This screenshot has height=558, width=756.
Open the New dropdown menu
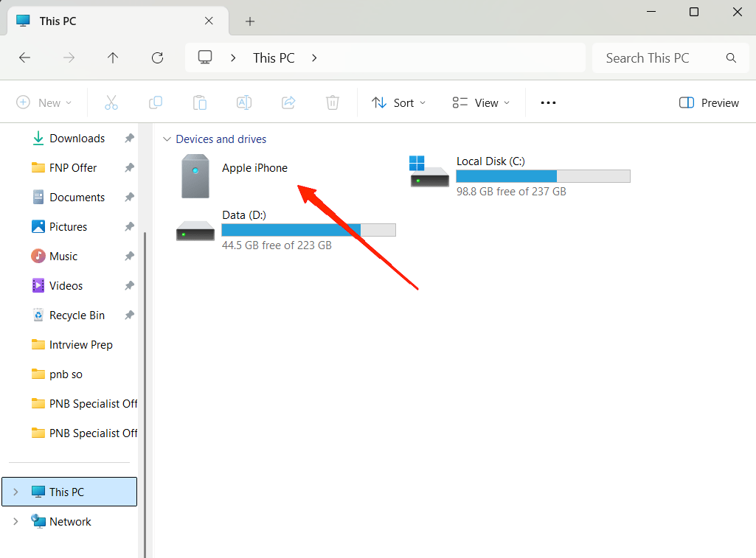[44, 102]
